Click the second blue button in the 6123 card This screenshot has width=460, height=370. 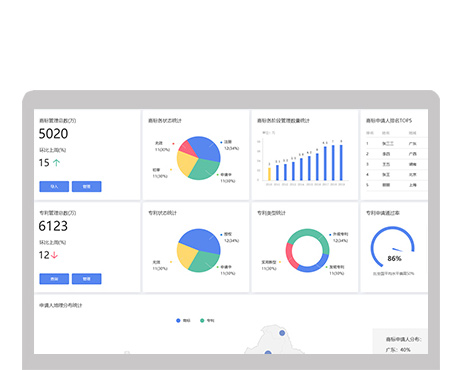pos(87,279)
